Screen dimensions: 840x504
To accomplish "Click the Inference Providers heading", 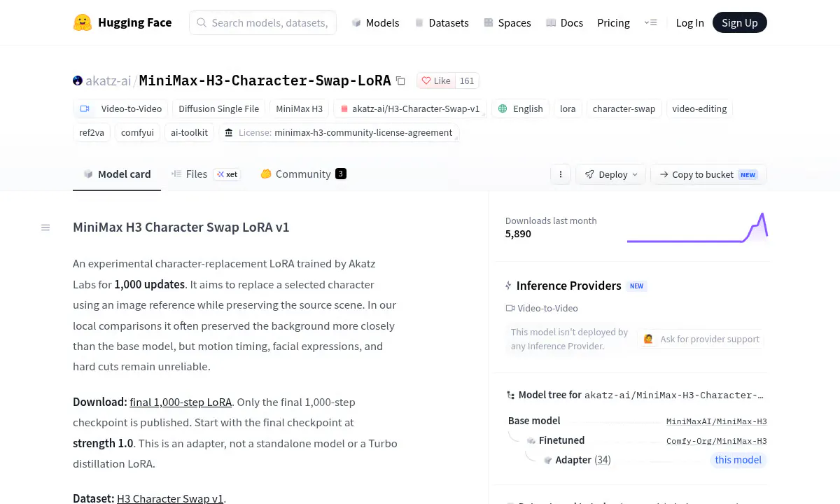I will (x=568, y=286).
